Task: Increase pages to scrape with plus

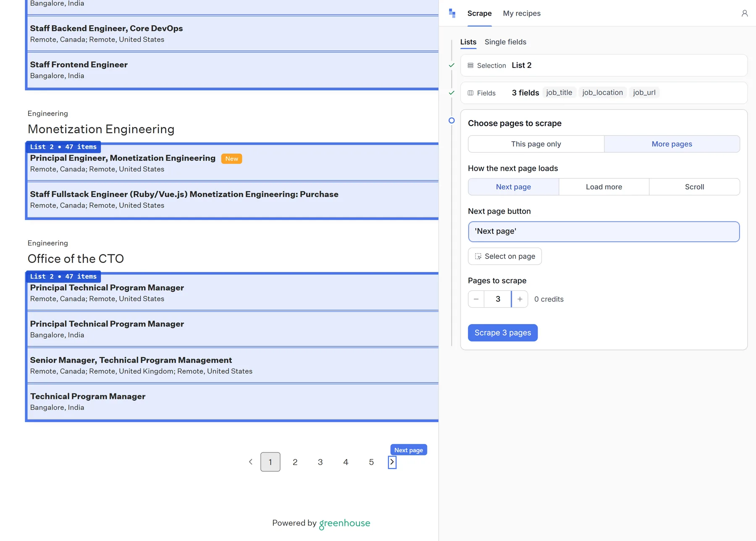Action: [x=520, y=299]
